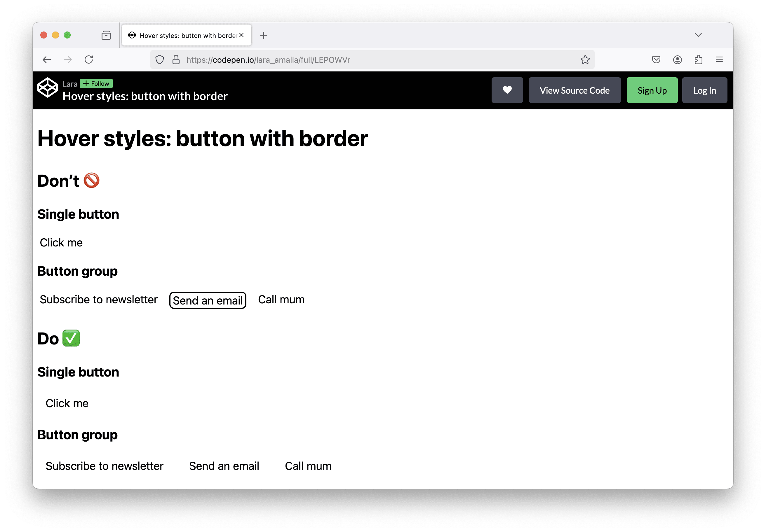Reload the current page
The height and width of the screenshot is (532, 766).
pos(89,59)
